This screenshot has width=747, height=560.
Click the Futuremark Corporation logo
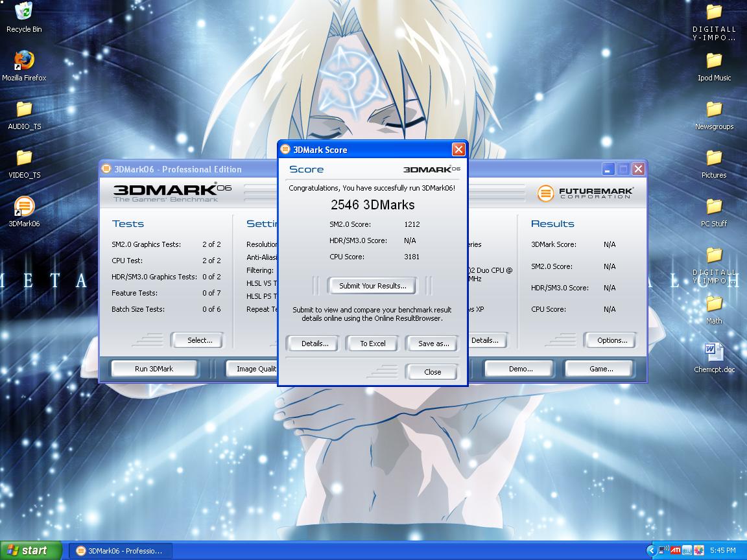point(585,193)
